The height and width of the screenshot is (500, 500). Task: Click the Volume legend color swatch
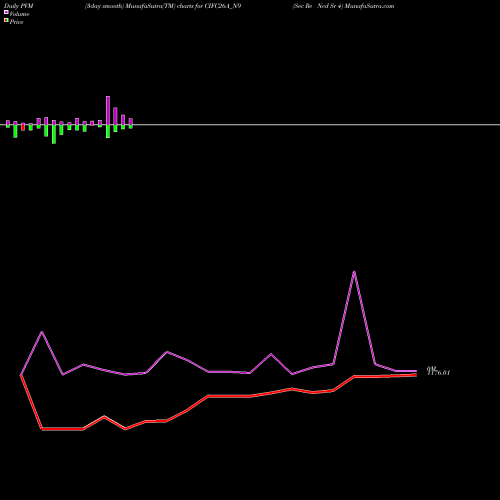tap(6, 12)
